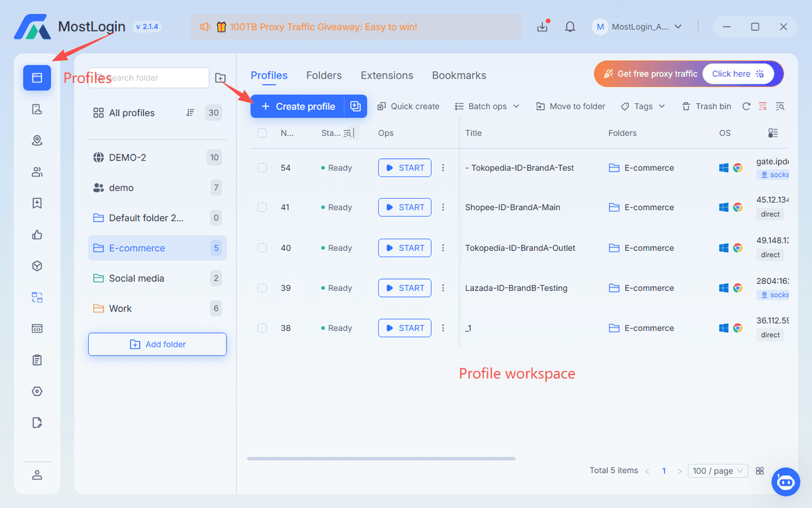Click the status filter icon in header
Image resolution: width=812 pixels, height=508 pixels.
click(347, 133)
